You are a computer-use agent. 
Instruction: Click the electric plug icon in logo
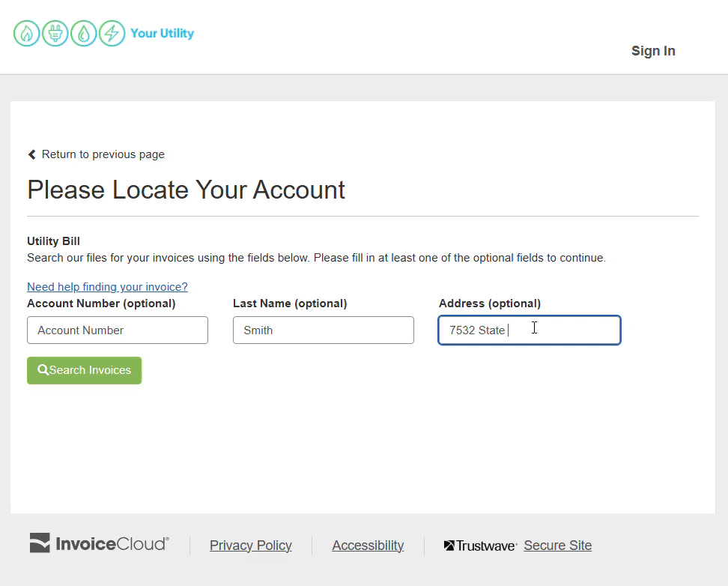point(55,34)
